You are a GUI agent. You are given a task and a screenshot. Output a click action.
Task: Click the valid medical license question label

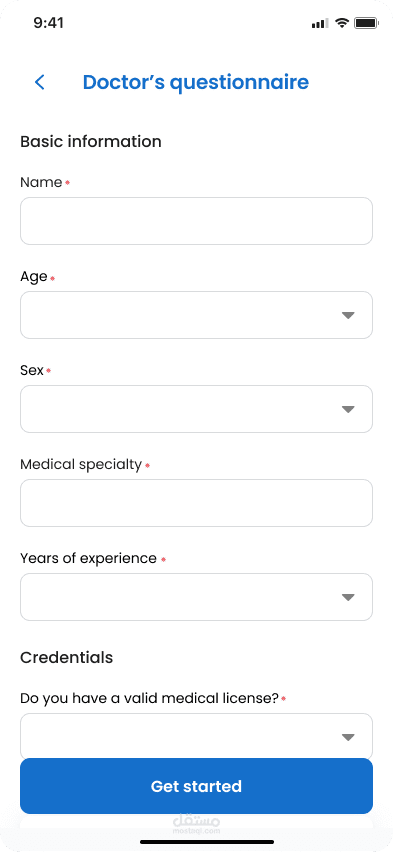[x=149, y=698]
